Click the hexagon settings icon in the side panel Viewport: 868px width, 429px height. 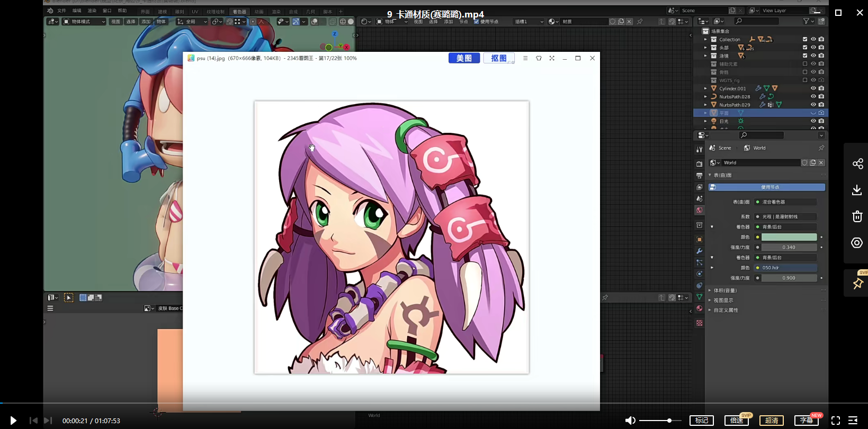coord(857,243)
